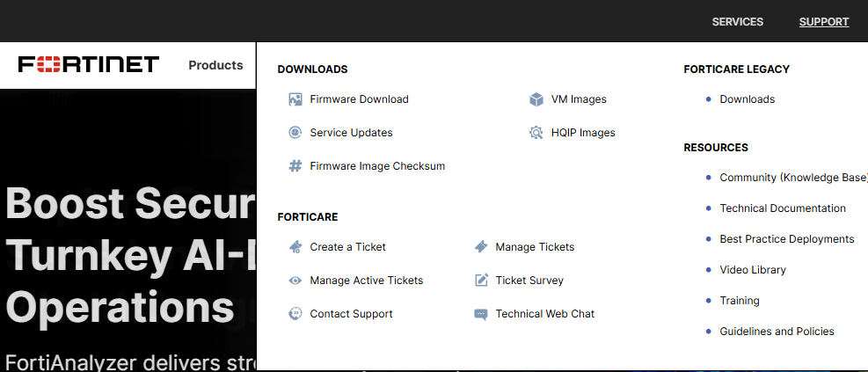This screenshot has height=372, width=868.
Task: Open the Service Updates link
Action: [351, 133]
